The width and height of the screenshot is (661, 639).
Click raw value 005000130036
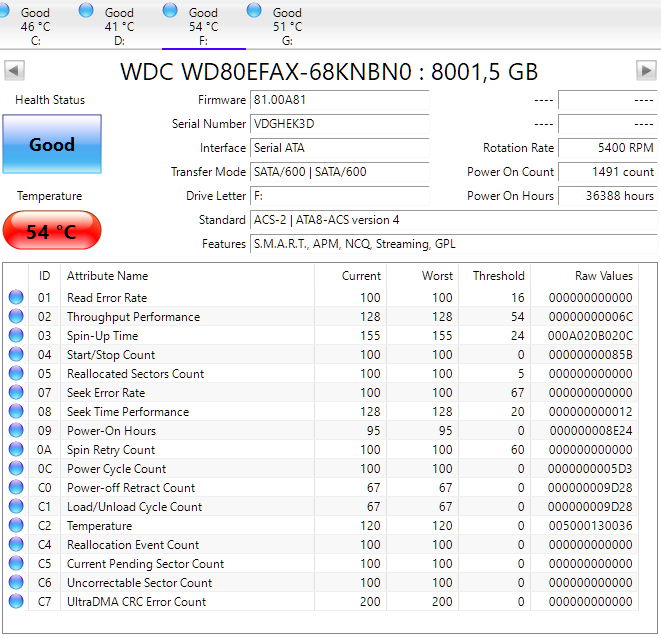[x=590, y=526]
